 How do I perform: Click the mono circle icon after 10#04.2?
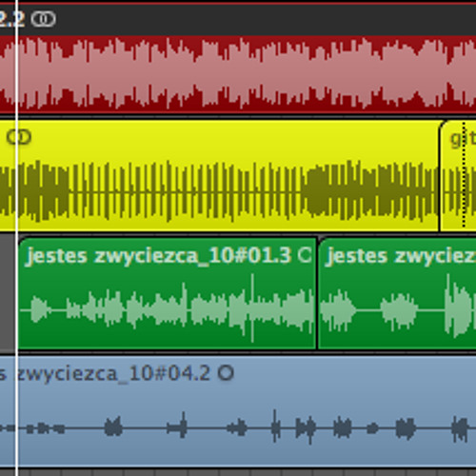tap(226, 373)
